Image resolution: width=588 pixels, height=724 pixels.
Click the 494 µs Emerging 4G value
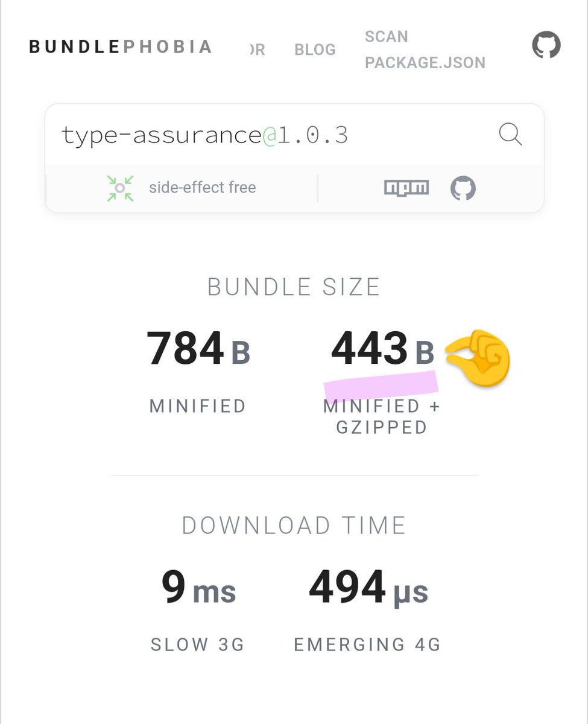368,588
